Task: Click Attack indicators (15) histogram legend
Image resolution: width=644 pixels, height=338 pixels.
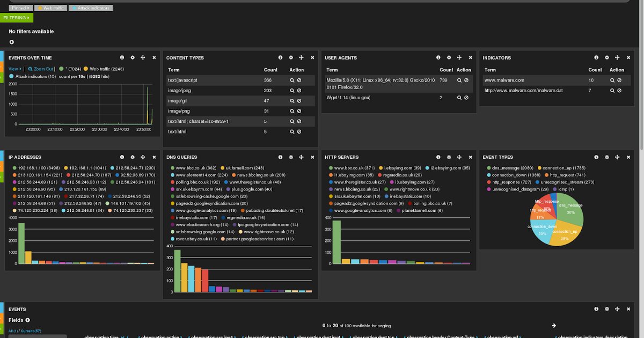Action: pyautogui.click(x=32, y=76)
